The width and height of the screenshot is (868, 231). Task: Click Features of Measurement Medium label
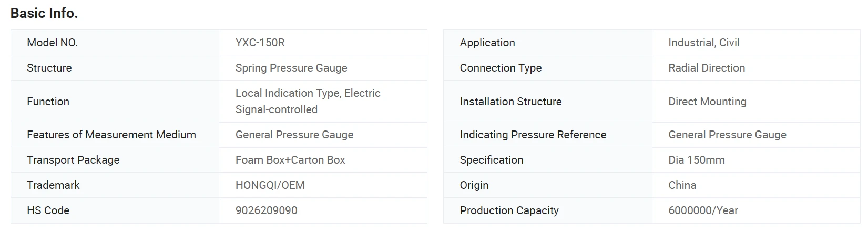pyautogui.click(x=111, y=135)
